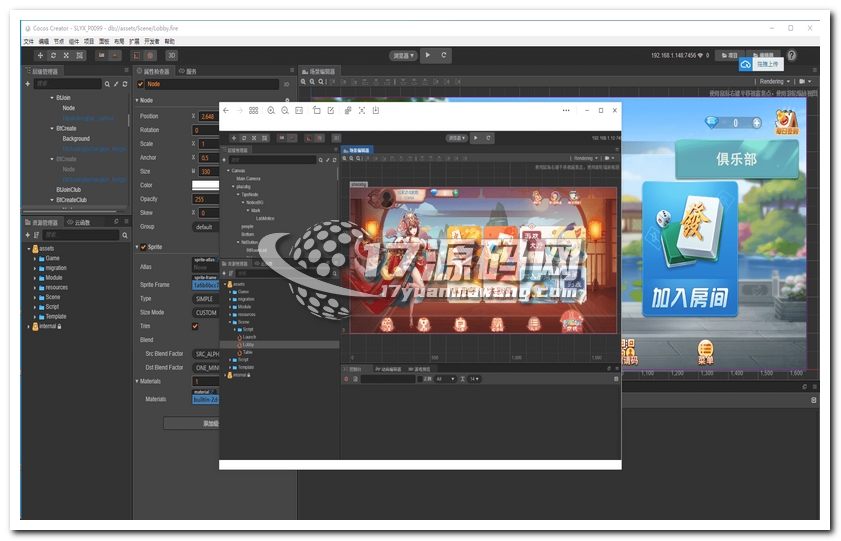
Task: Select the rect transform tool in Cocos Creator
Action: click(79, 55)
